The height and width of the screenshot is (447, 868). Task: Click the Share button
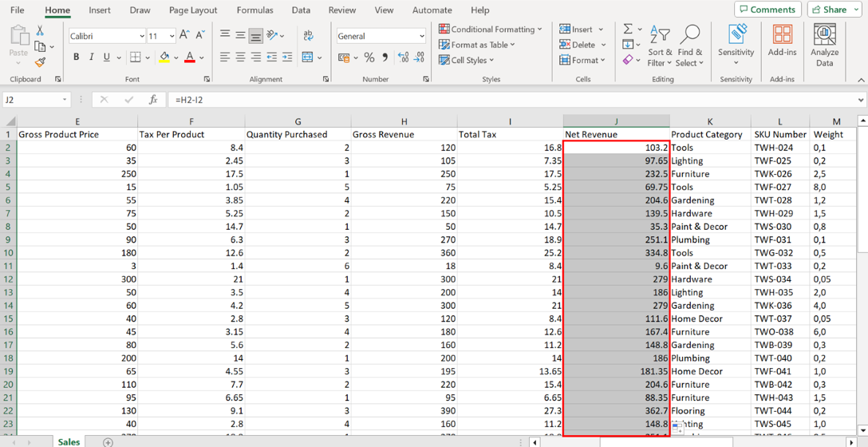[835, 10]
